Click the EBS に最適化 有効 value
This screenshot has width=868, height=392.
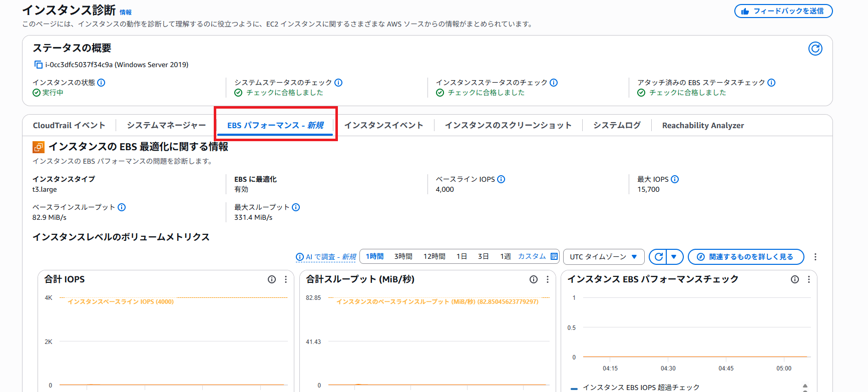[241, 189]
